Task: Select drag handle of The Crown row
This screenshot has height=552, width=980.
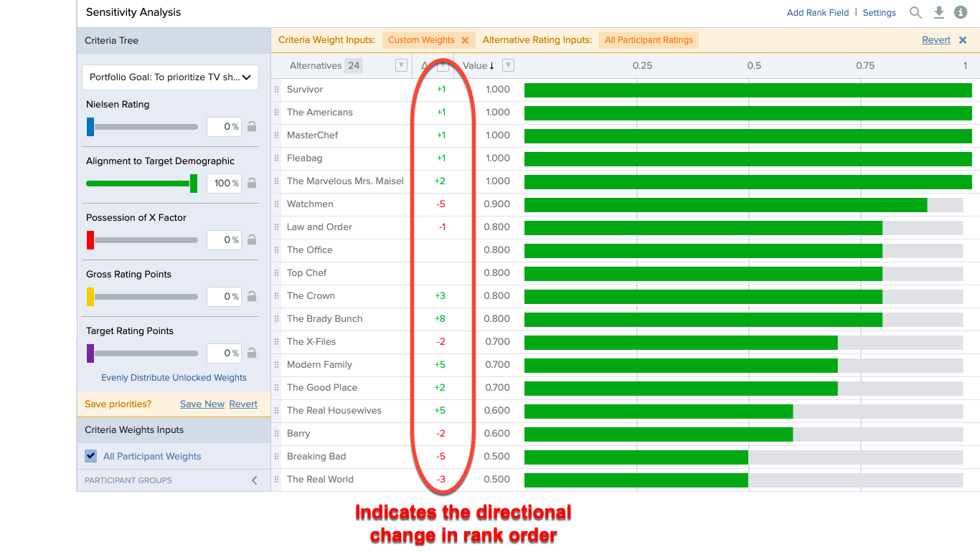Action: 277,296
